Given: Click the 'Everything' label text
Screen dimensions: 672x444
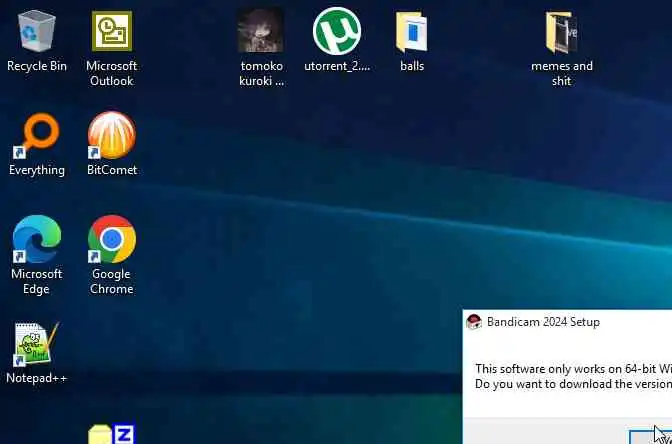Looking at the screenshot, I should (37, 170).
